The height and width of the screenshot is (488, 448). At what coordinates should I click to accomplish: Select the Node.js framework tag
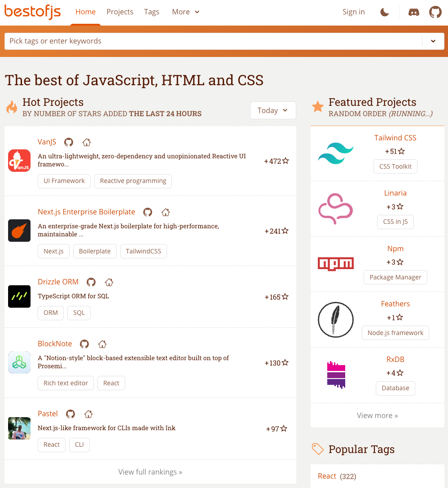[x=395, y=333]
